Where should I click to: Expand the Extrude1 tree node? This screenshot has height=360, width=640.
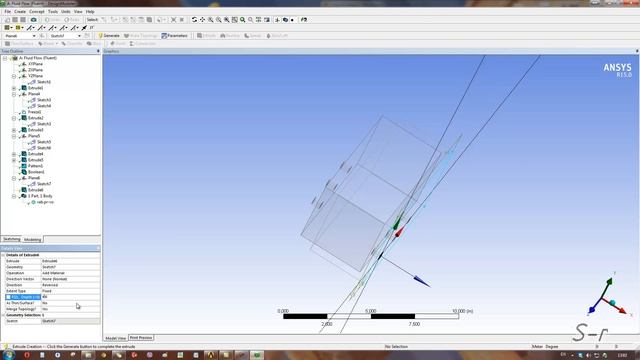[14, 88]
